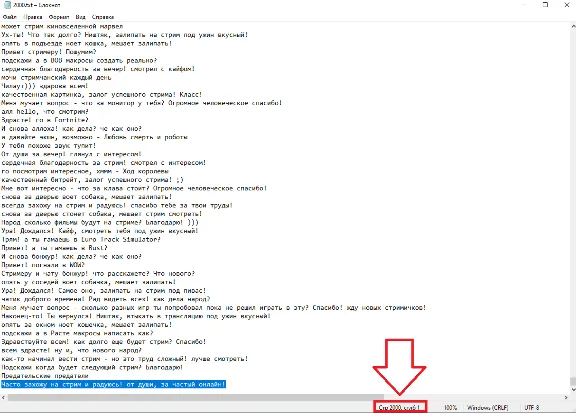Click the Windows (CRLF) status bar field
576x413 pixels.
pyautogui.click(x=487, y=407)
